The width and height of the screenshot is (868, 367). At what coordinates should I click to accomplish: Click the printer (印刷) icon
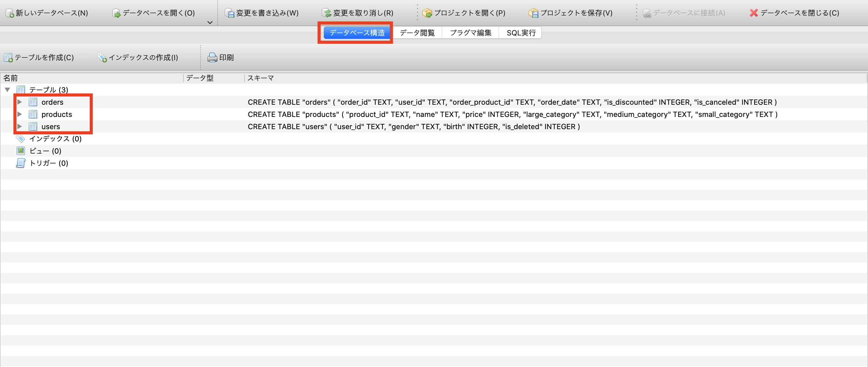tap(212, 58)
